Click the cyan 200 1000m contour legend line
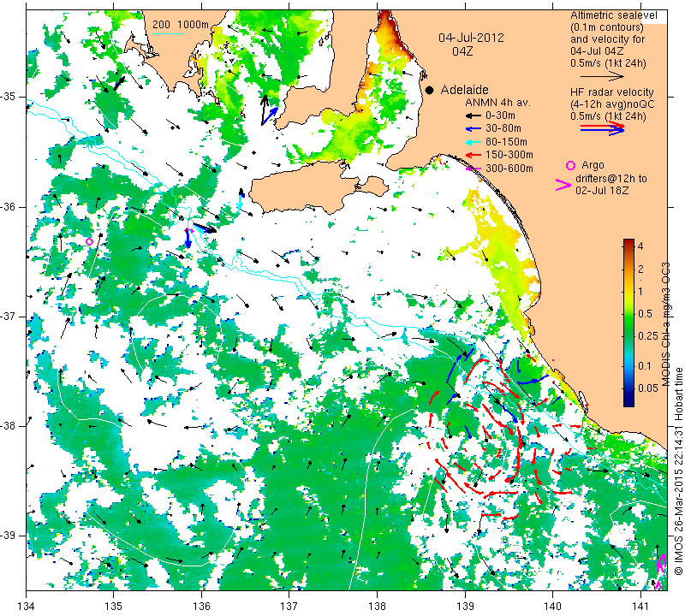This screenshot has width=685, height=616. [169, 33]
